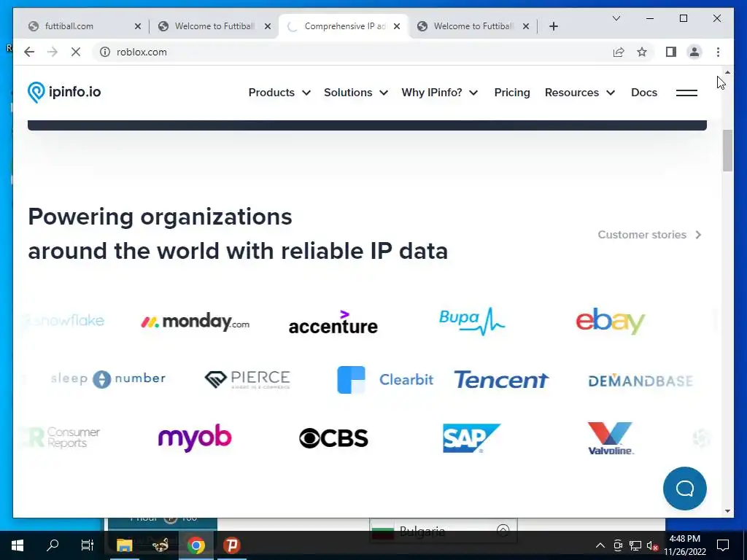
Task: Click the Valvoline logo
Action: click(611, 438)
